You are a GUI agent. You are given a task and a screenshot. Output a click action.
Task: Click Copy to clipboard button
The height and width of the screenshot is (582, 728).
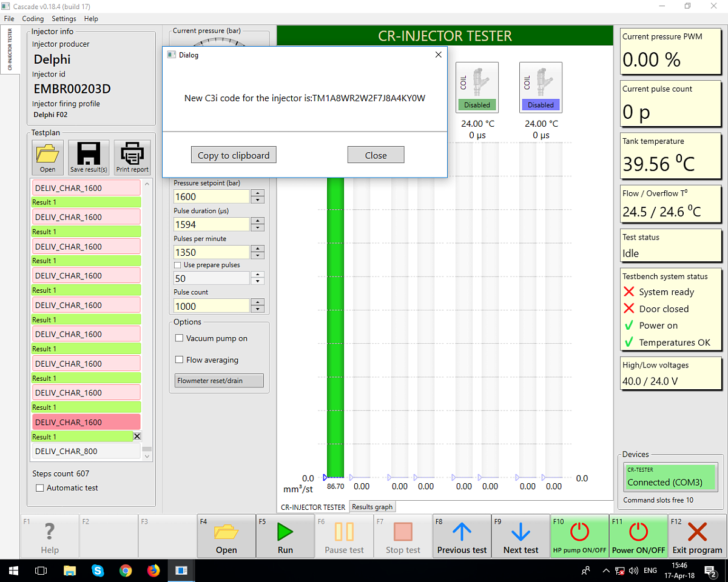tap(234, 155)
